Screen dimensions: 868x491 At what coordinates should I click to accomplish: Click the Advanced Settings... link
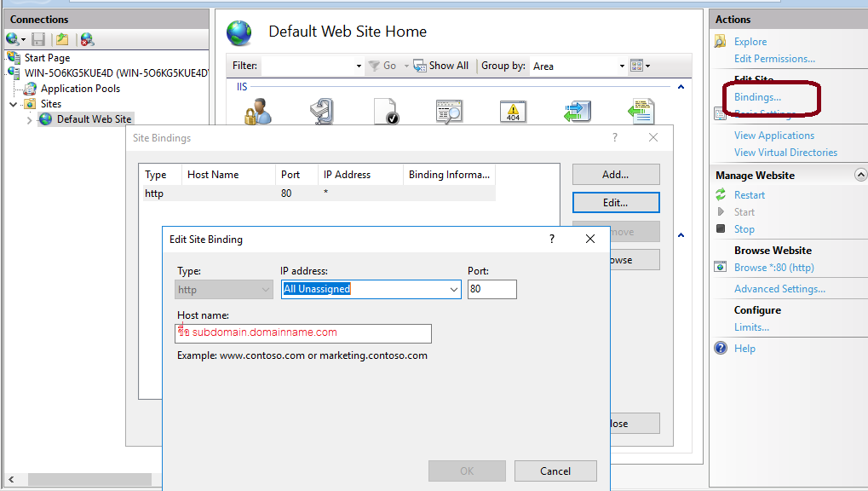click(779, 289)
